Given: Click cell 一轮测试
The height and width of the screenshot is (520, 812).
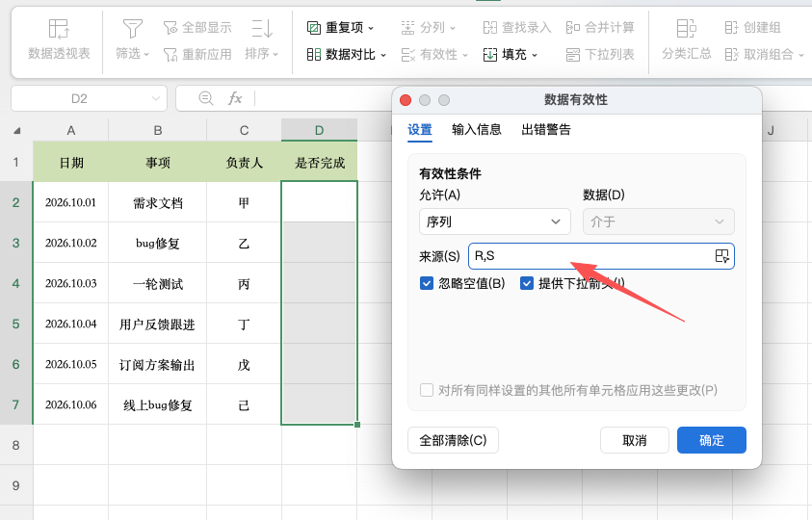Looking at the screenshot, I should [x=157, y=283].
